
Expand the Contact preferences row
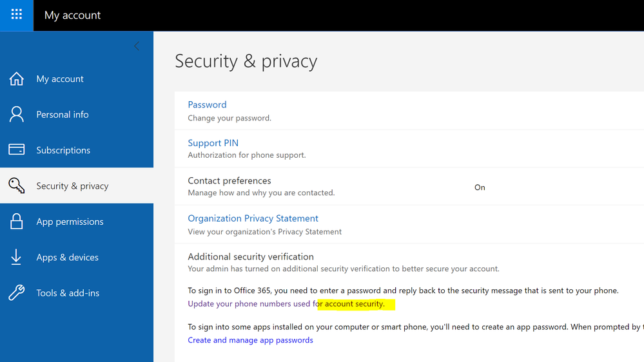point(229,181)
